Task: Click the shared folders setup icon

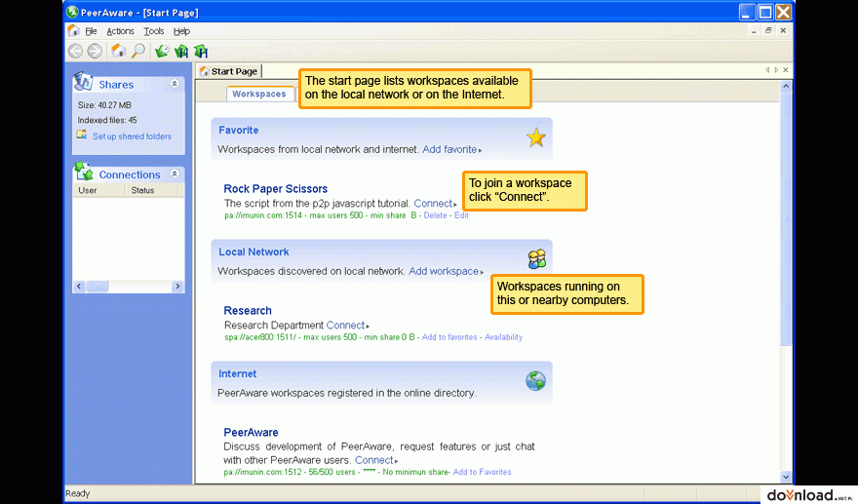Action: [82, 135]
